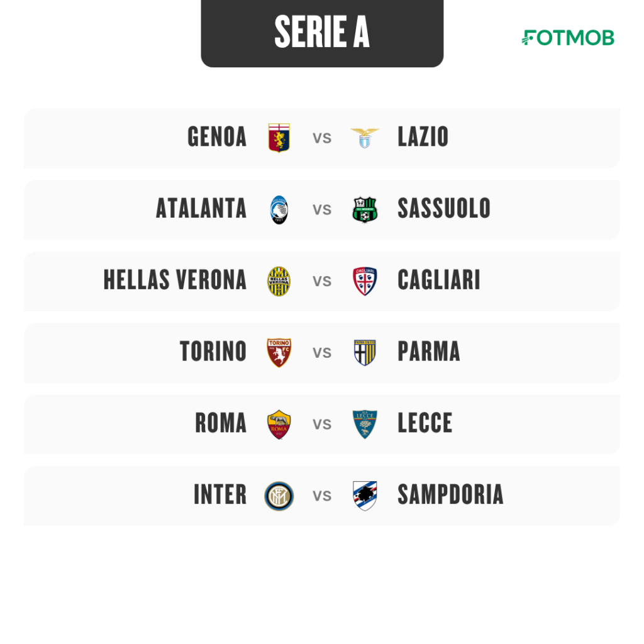Open the Torino team name
Viewport: 644px width, 644px height.
click(x=213, y=352)
